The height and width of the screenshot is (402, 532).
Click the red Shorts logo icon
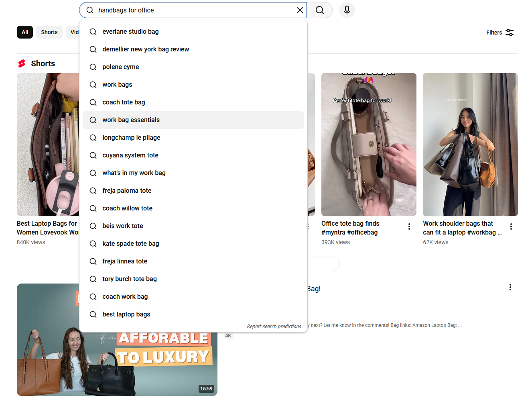(22, 63)
